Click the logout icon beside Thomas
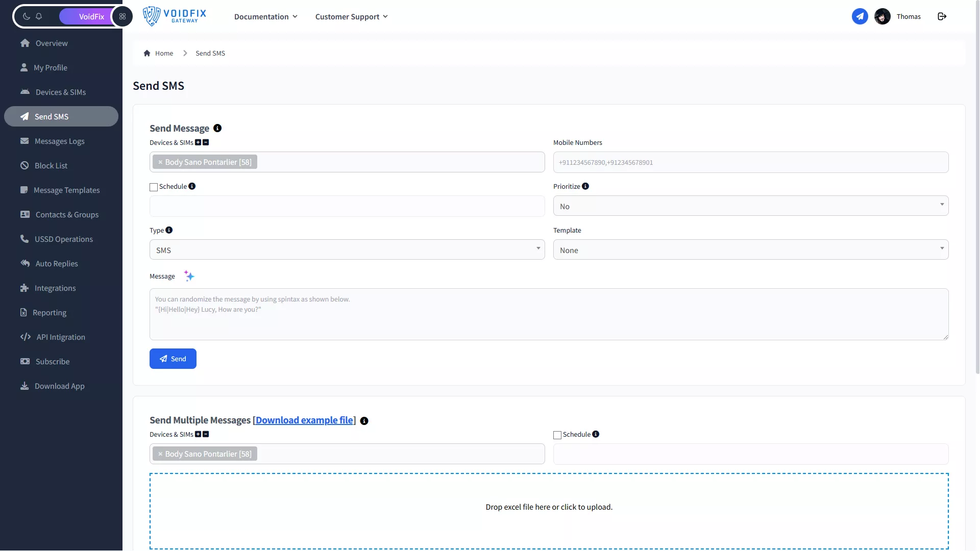 coord(942,16)
